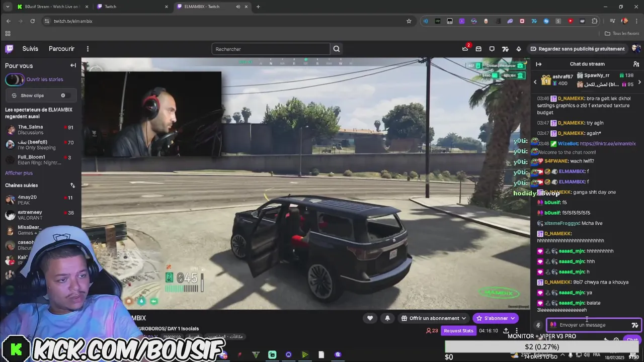This screenshot has width=644, height=362.
Task: Open a new browser tab
Action: point(258,7)
